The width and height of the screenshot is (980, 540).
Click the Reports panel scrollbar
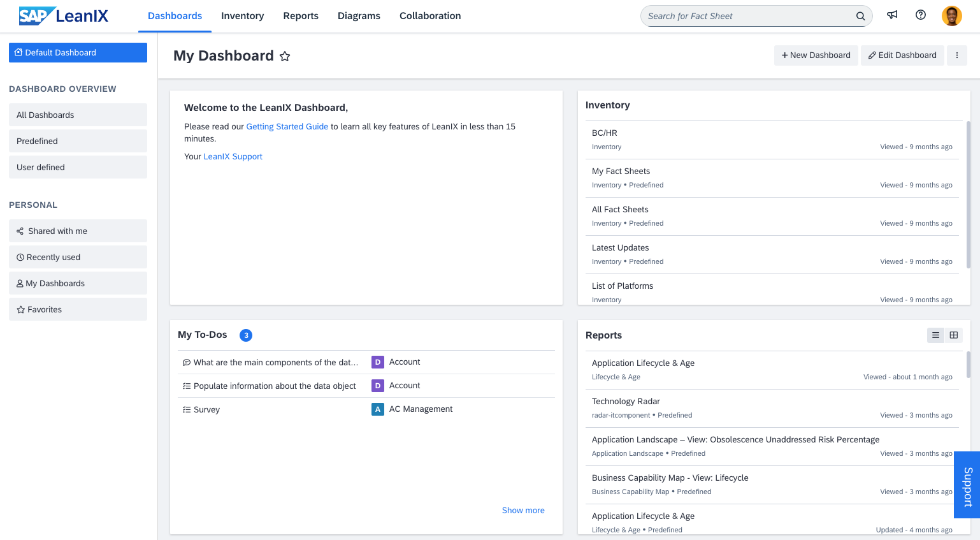(x=969, y=364)
